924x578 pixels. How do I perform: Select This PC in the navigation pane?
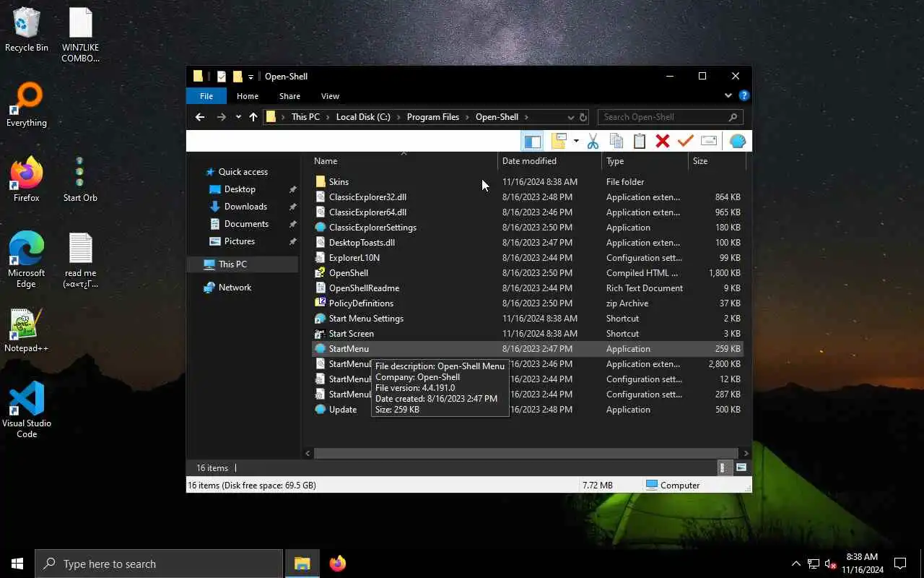232,264
